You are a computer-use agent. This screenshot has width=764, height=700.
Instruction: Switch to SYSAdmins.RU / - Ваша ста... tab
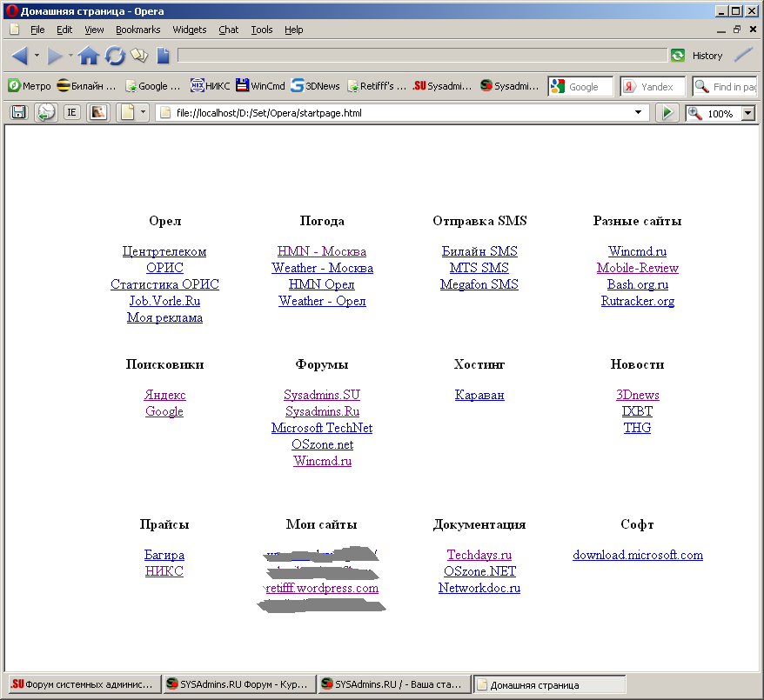click(x=393, y=684)
